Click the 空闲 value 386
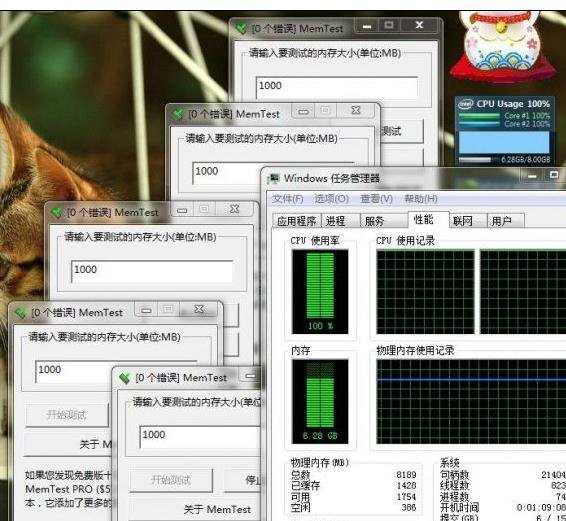This screenshot has width=566, height=521. point(409,508)
